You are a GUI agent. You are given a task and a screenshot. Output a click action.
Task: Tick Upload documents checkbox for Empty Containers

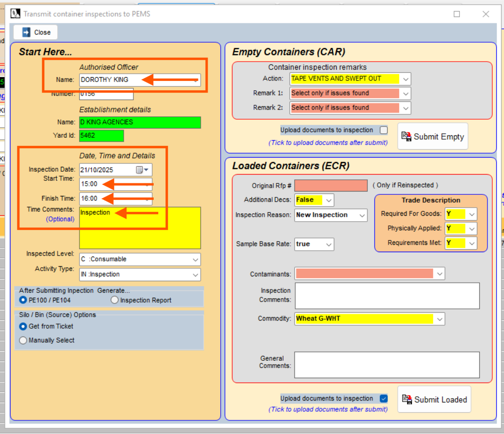pyautogui.click(x=384, y=130)
